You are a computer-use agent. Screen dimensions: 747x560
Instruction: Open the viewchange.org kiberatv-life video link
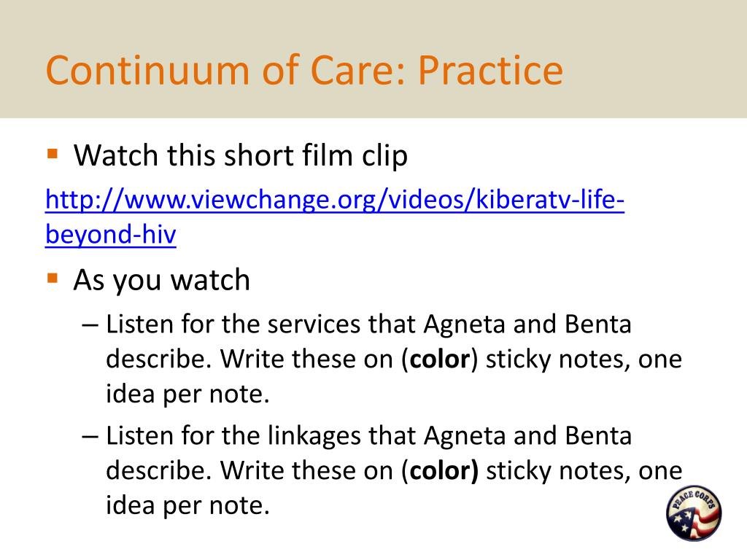[x=334, y=199]
